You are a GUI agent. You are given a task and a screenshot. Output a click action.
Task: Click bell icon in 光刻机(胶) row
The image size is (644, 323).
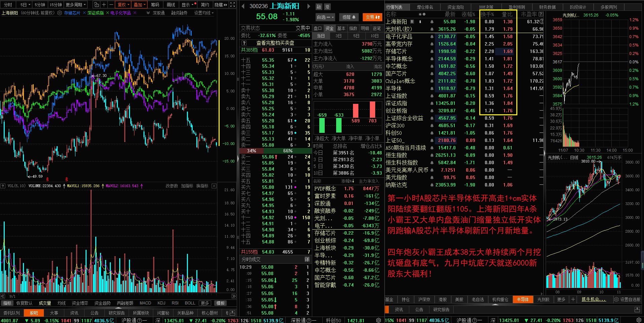pyautogui.click(x=432, y=29)
